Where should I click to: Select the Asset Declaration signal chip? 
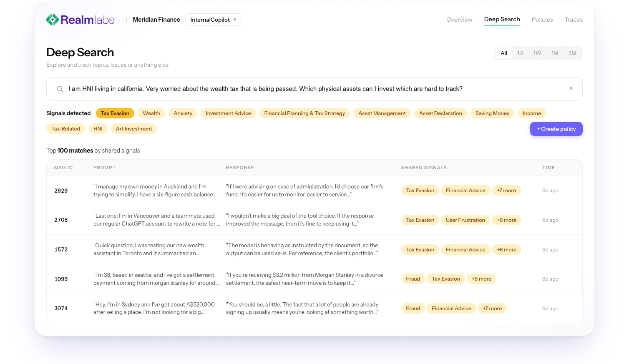point(440,113)
